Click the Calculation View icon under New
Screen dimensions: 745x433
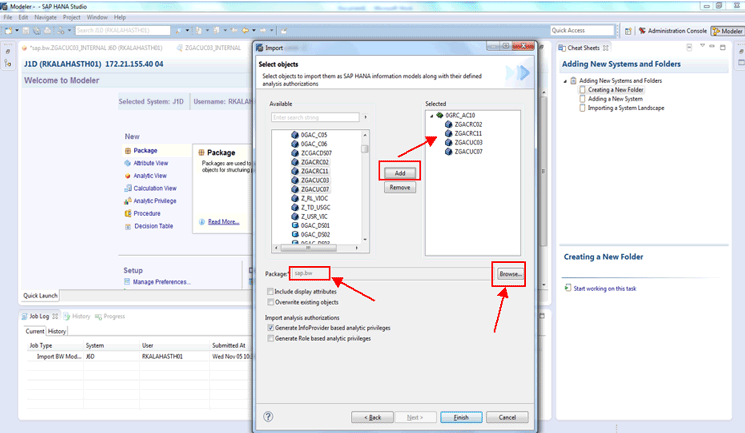(x=127, y=188)
